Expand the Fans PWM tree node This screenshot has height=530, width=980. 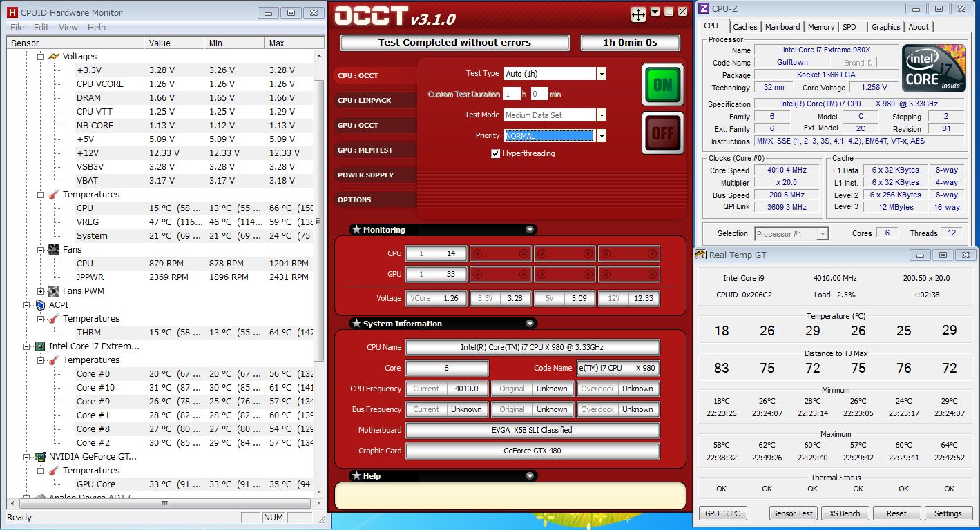tap(41, 291)
